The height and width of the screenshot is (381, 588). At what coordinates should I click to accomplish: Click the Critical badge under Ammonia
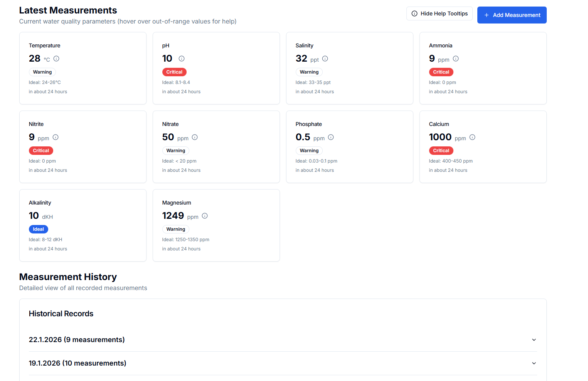pos(441,72)
